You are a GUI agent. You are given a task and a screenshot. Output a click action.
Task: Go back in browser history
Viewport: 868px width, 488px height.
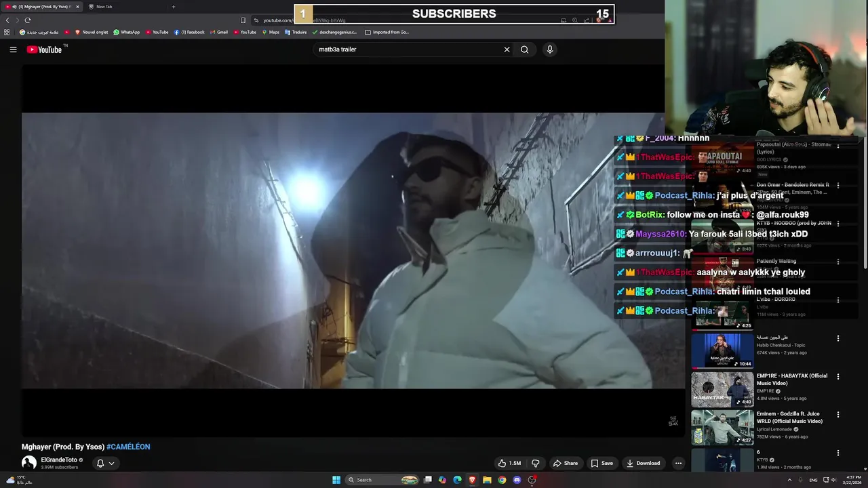coord(7,20)
